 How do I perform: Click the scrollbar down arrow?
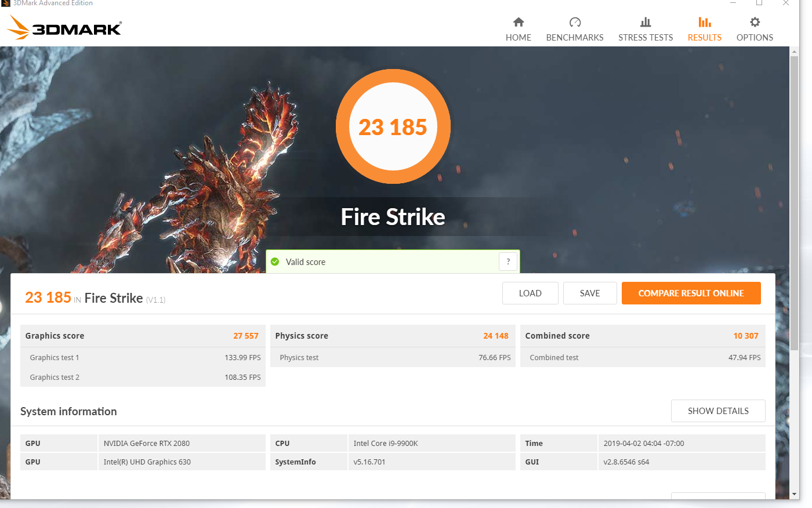(x=795, y=494)
